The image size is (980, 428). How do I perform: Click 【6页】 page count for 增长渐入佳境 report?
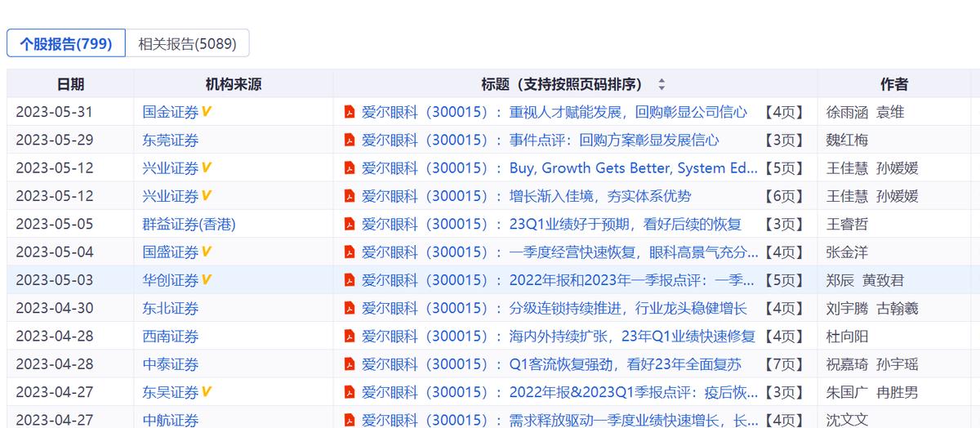pyautogui.click(x=784, y=196)
